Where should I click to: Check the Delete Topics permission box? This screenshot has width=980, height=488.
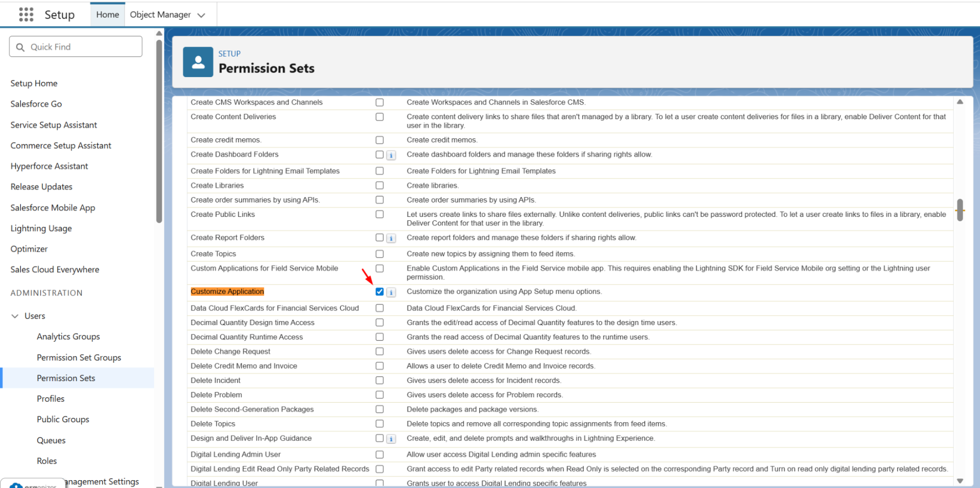click(x=379, y=424)
